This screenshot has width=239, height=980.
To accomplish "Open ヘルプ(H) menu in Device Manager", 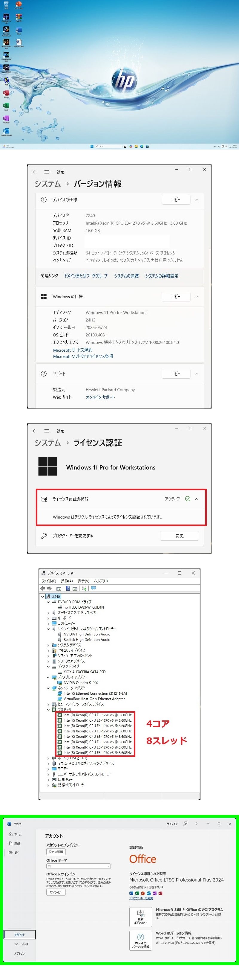I will [x=101, y=581].
